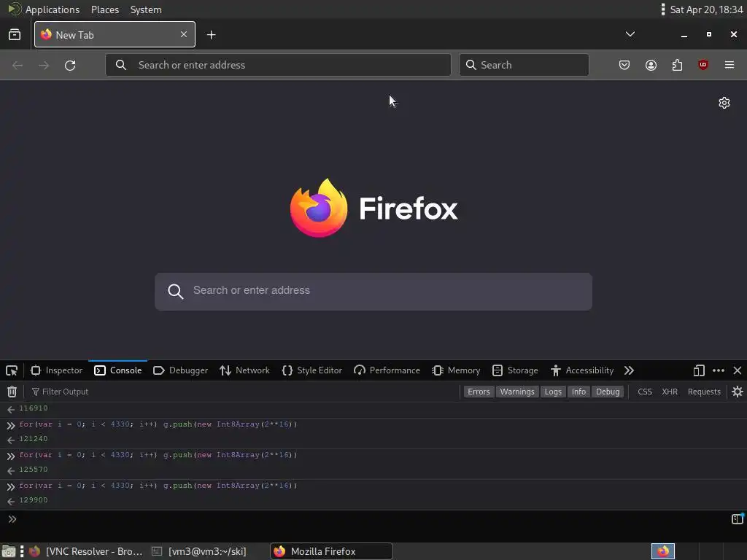Open the System menu

146,9
